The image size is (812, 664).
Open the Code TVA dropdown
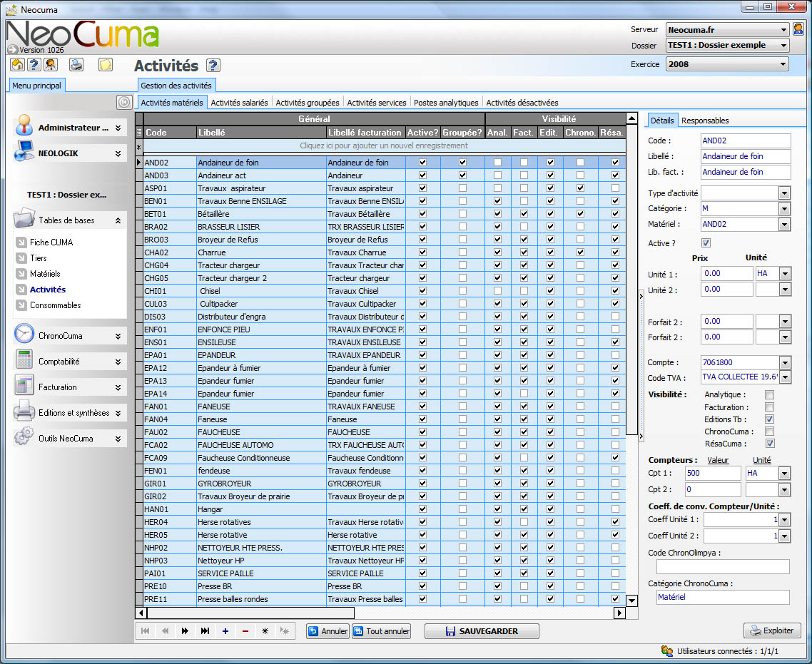point(785,377)
